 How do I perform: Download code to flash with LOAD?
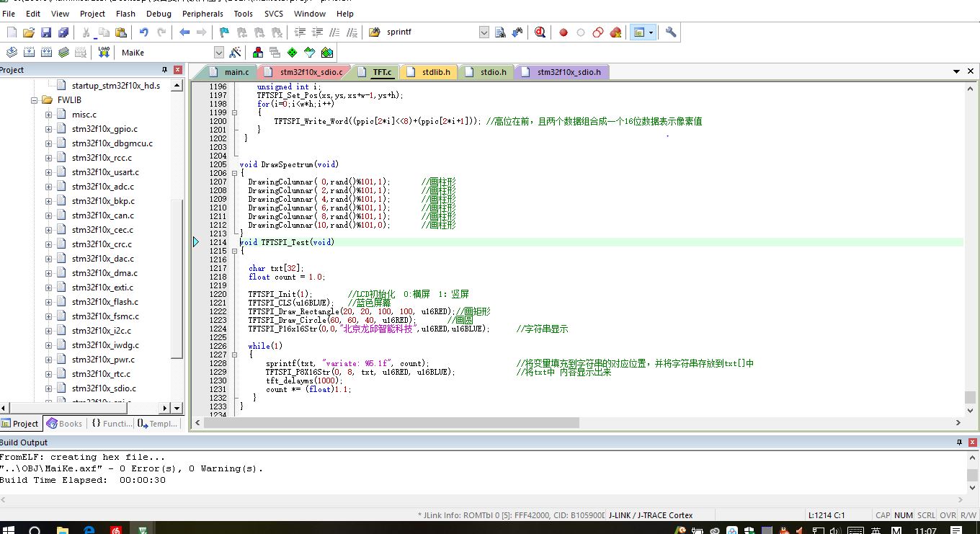point(104,53)
